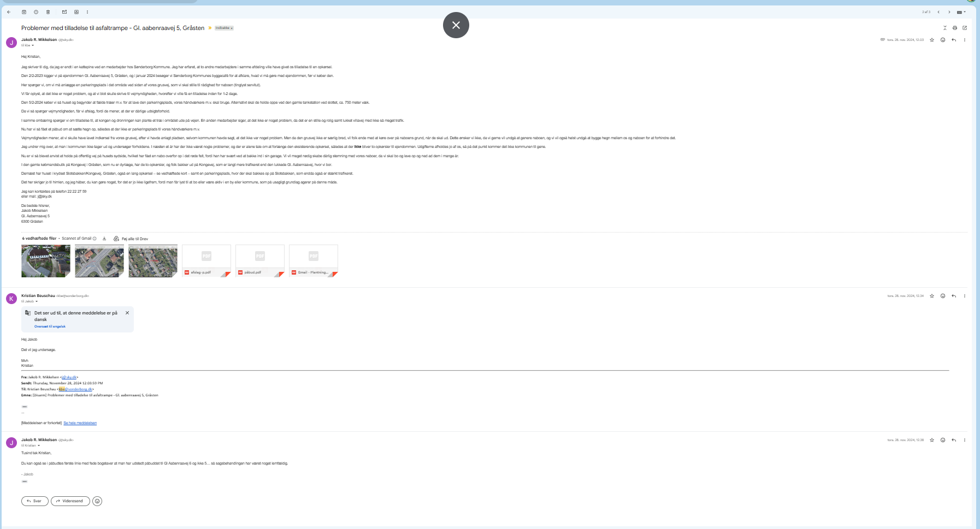Screen dimensions: 980x529
Task: Archive this email conversation
Action: 24,12
